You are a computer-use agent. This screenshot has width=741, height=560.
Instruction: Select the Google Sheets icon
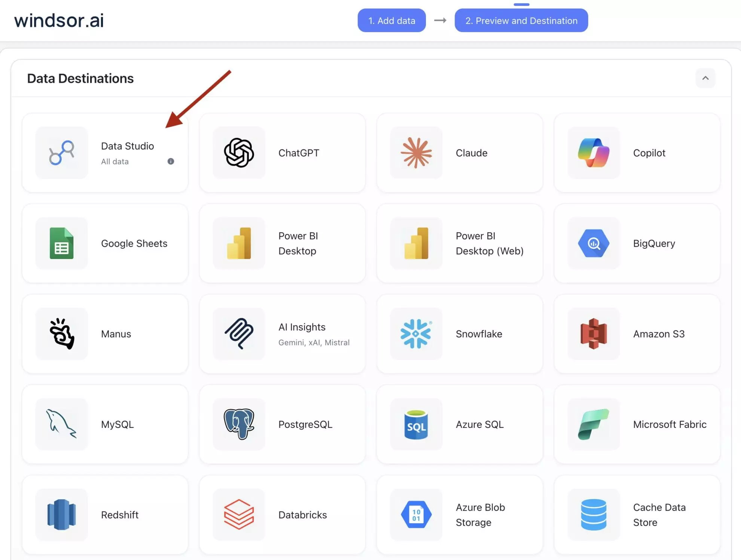(61, 243)
